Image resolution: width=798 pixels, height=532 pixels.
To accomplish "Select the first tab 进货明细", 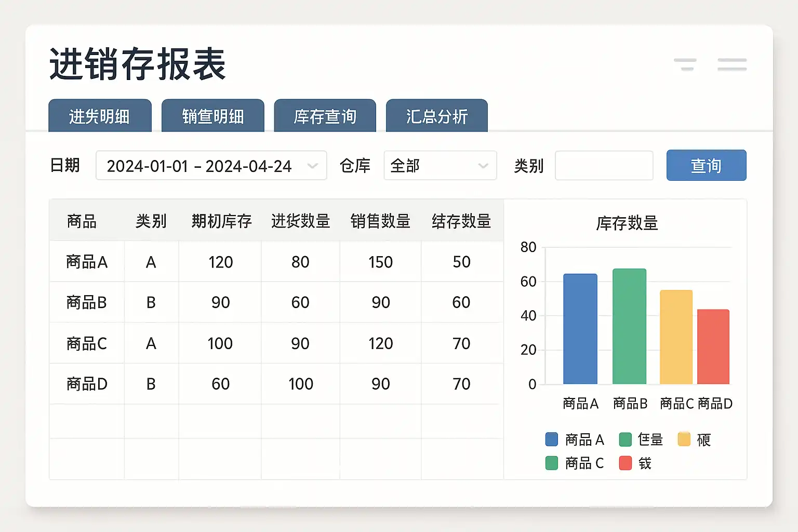I will click(100, 116).
